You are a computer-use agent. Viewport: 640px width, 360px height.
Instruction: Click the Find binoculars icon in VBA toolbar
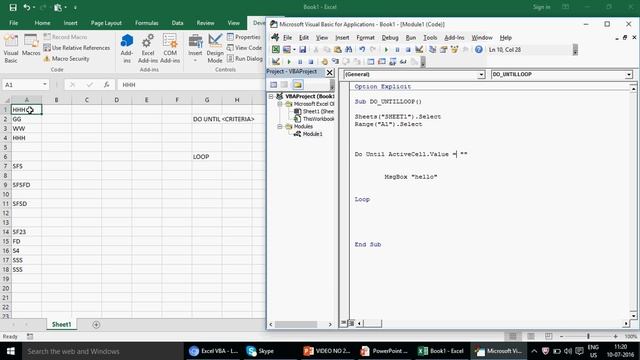pyautogui.click(x=349, y=49)
